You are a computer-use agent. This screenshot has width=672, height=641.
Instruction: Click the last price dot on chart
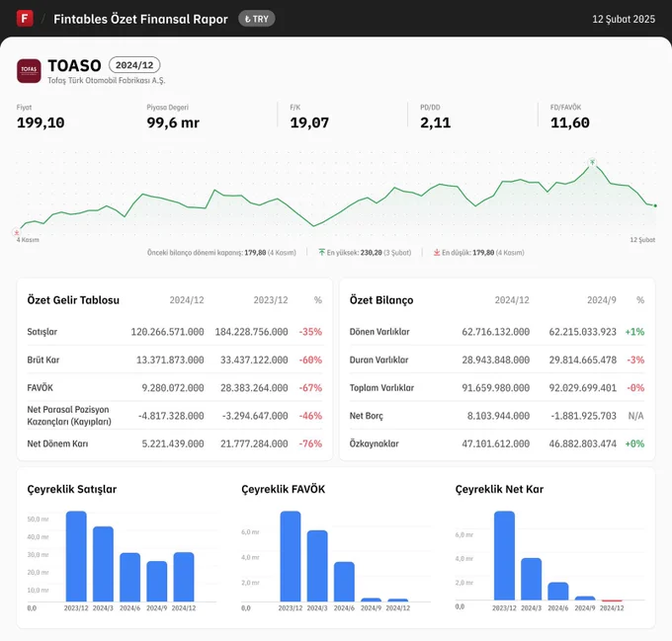click(655, 206)
